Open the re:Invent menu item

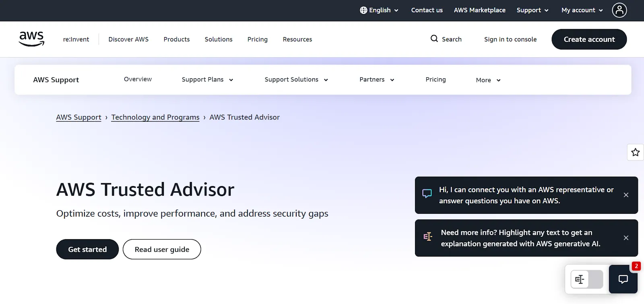[x=76, y=39]
